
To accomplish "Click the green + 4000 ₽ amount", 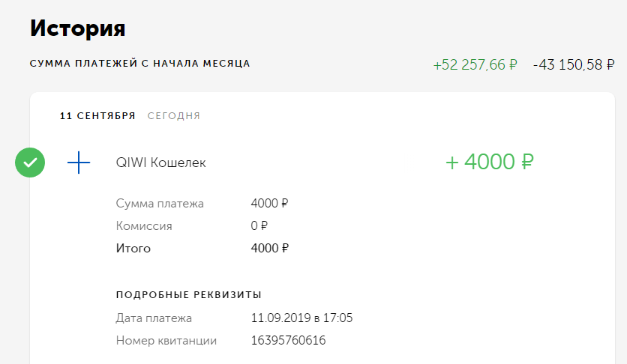I will (490, 162).
